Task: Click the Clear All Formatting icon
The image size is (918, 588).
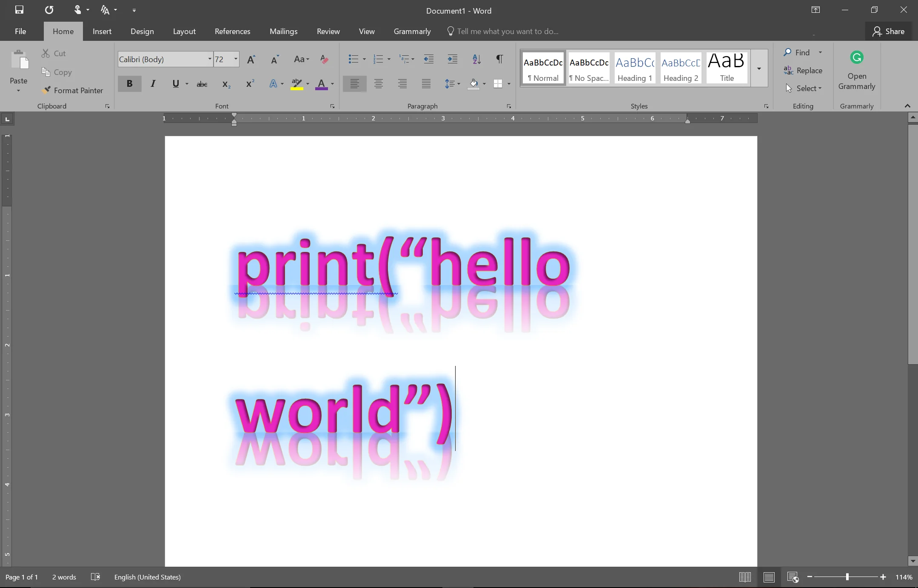Action: (x=324, y=60)
